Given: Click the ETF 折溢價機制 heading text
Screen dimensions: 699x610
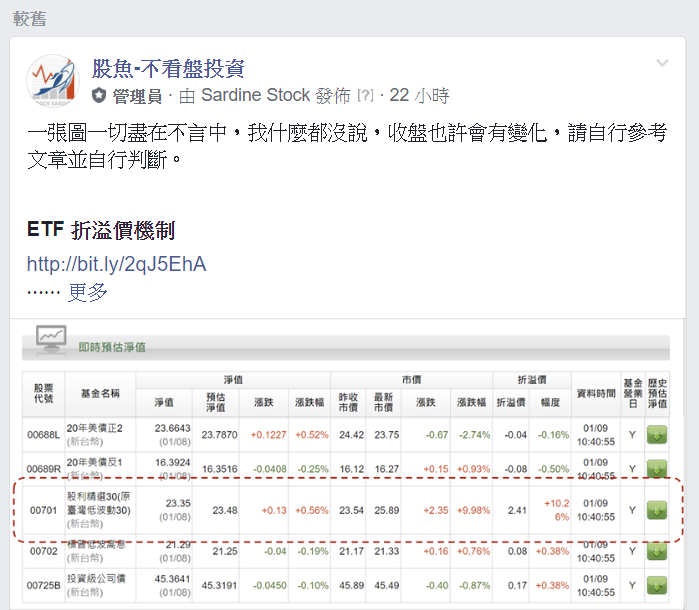Looking at the screenshot, I should click(101, 230).
